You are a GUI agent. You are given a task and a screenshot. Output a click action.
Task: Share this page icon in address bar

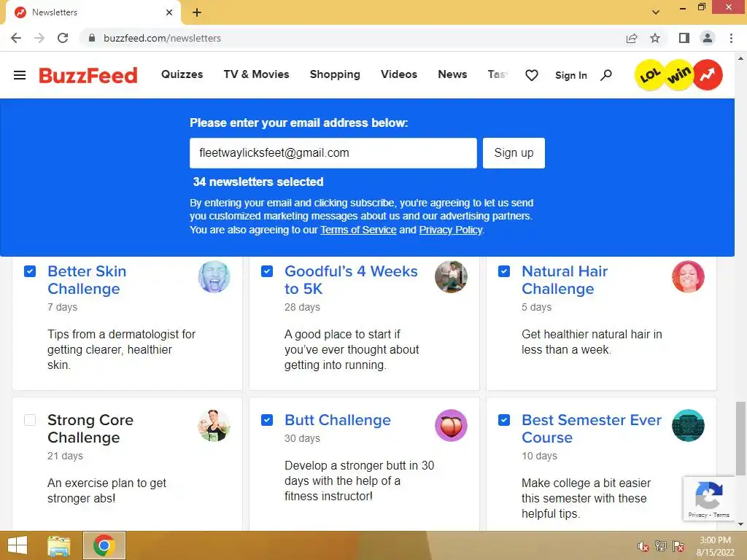[632, 38]
